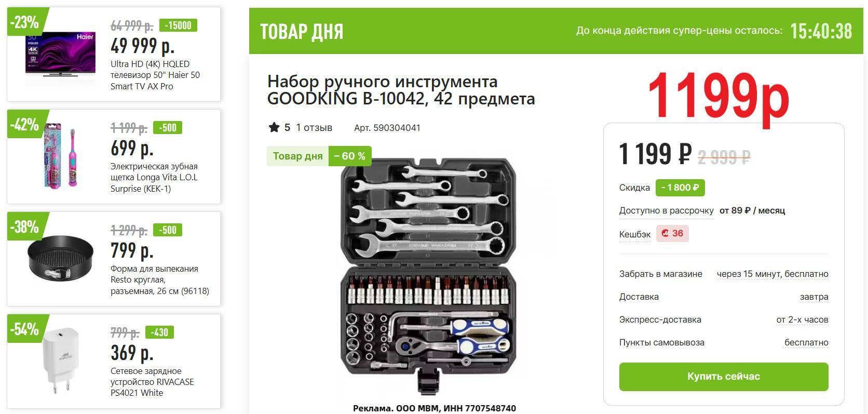Open the installment 'Доступно в рассрочку' link

pos(666,211)
